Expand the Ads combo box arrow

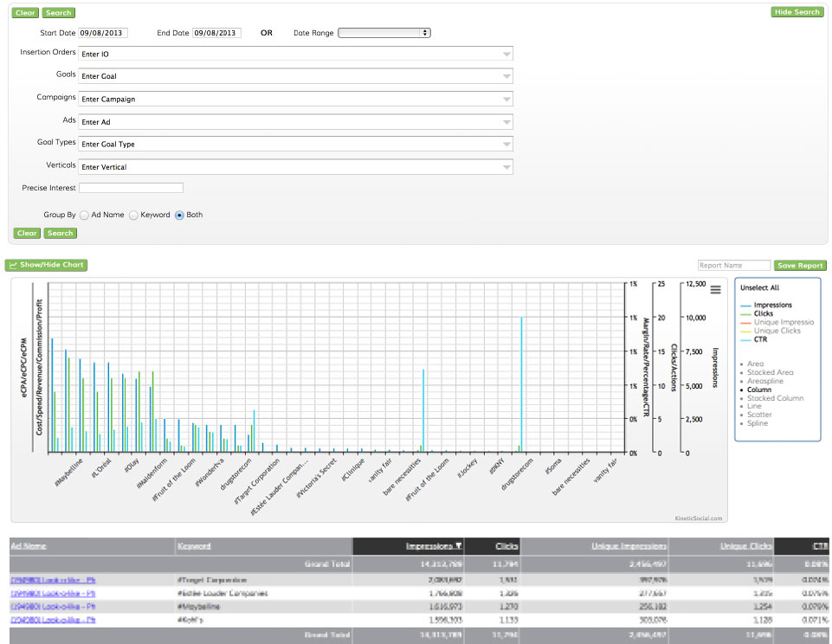click(x=506, y=122)
